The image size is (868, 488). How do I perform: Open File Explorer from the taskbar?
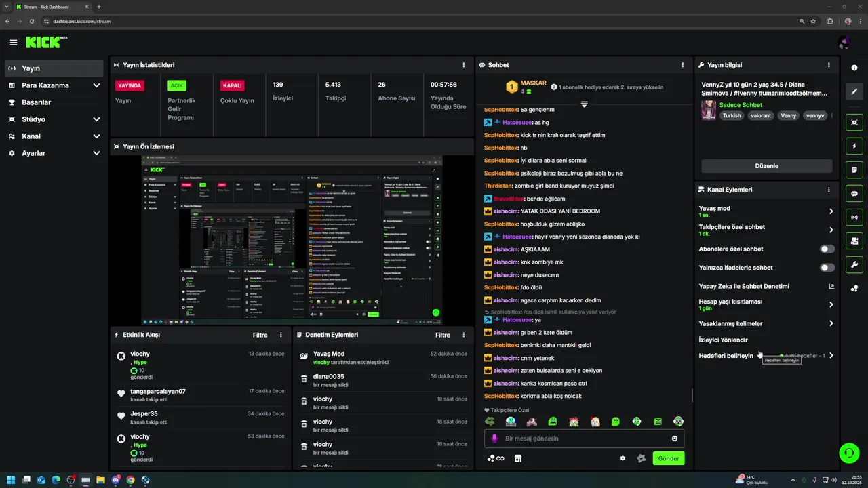100,480
